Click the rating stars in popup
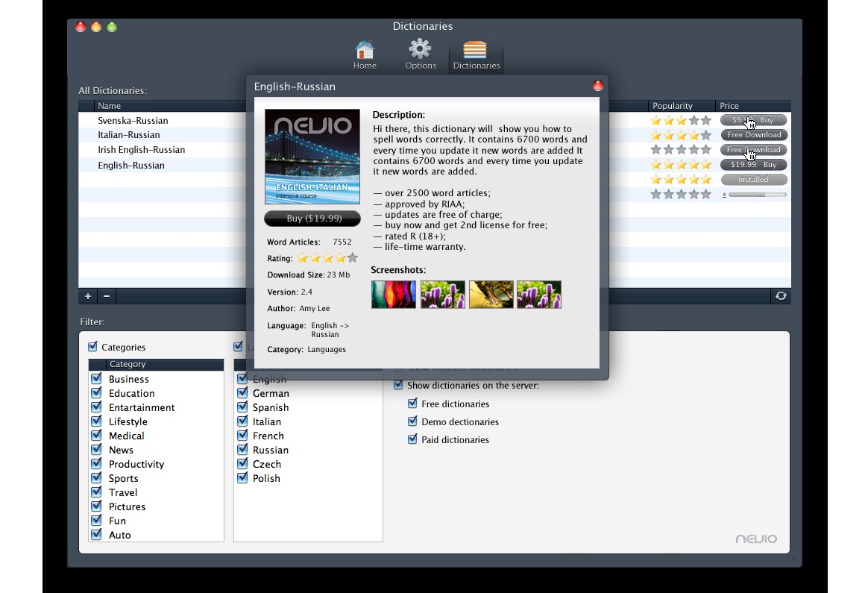The height and width of the screenshot is (593, 868). coord(327,258)
